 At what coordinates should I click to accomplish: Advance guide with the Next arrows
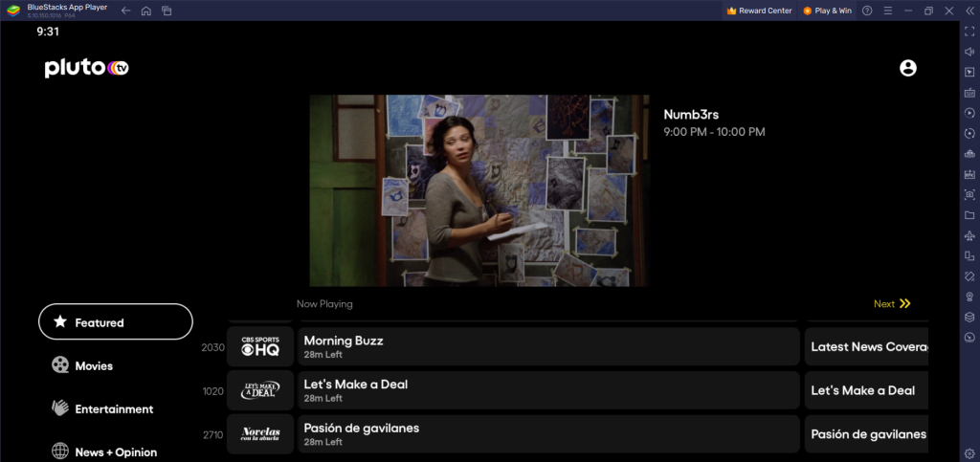(x=893, y=304)
